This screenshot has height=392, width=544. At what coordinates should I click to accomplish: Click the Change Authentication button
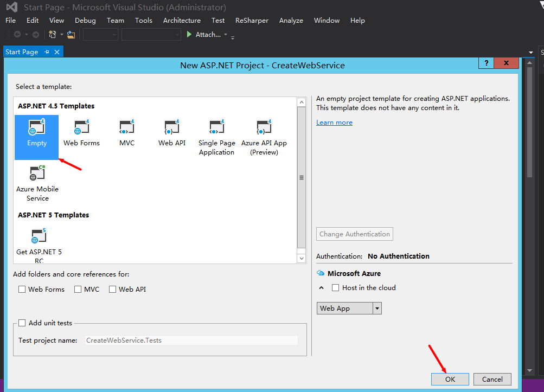[355, 234]
